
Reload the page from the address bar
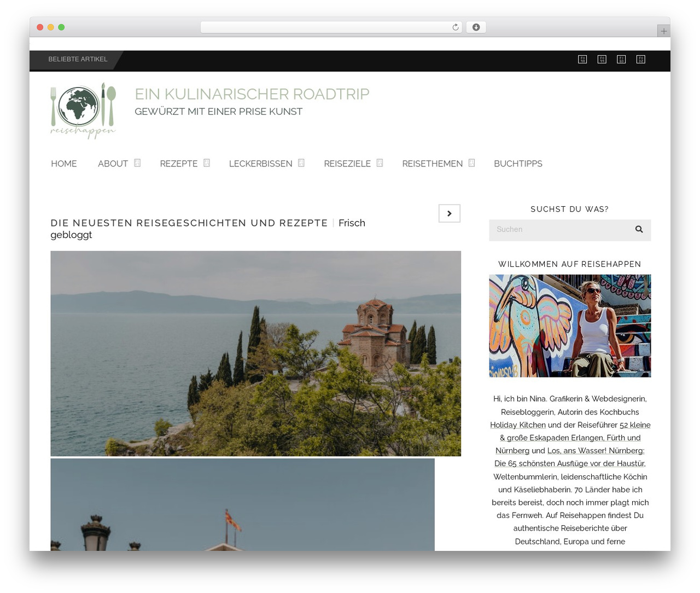pyautogui.click(x=456, y=27)
